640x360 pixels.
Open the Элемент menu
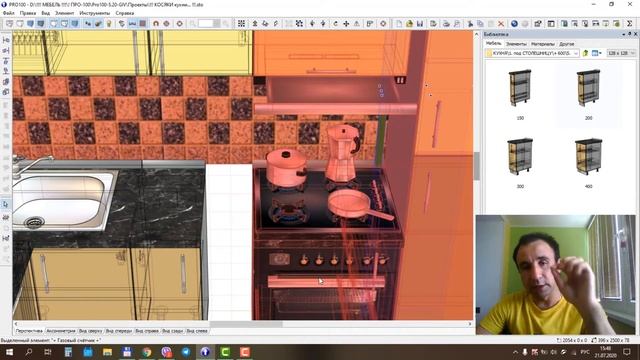(64, 13)
